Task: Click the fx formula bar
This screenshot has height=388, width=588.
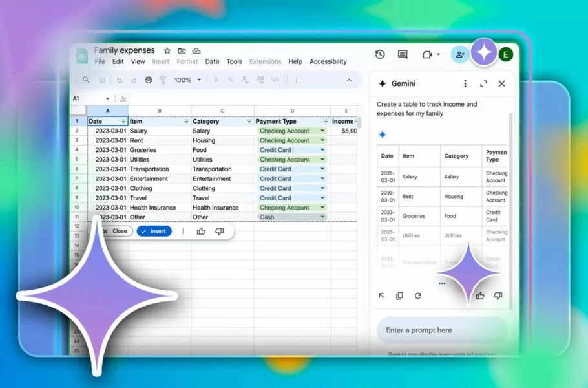Action: tap(240, 99)
